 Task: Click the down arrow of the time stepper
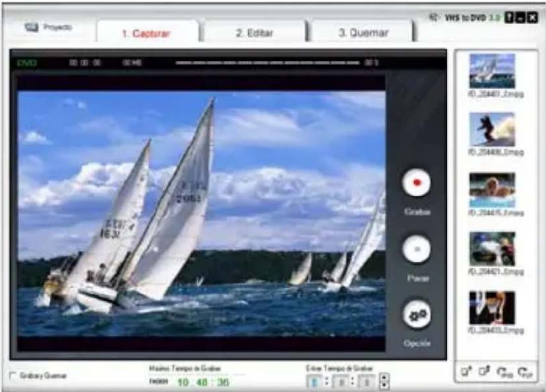tap(383, 385)
